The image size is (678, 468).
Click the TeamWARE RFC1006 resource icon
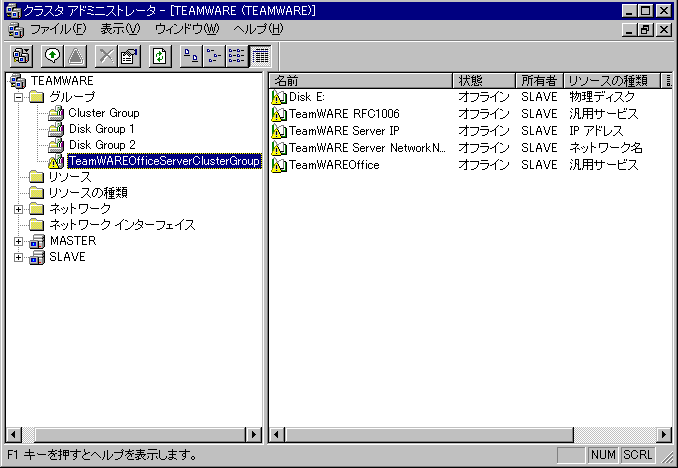click(279, 114)
